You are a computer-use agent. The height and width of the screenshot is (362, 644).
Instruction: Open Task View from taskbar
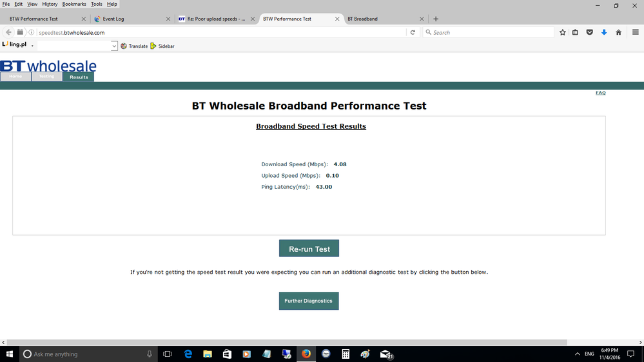tap(167, 354)
